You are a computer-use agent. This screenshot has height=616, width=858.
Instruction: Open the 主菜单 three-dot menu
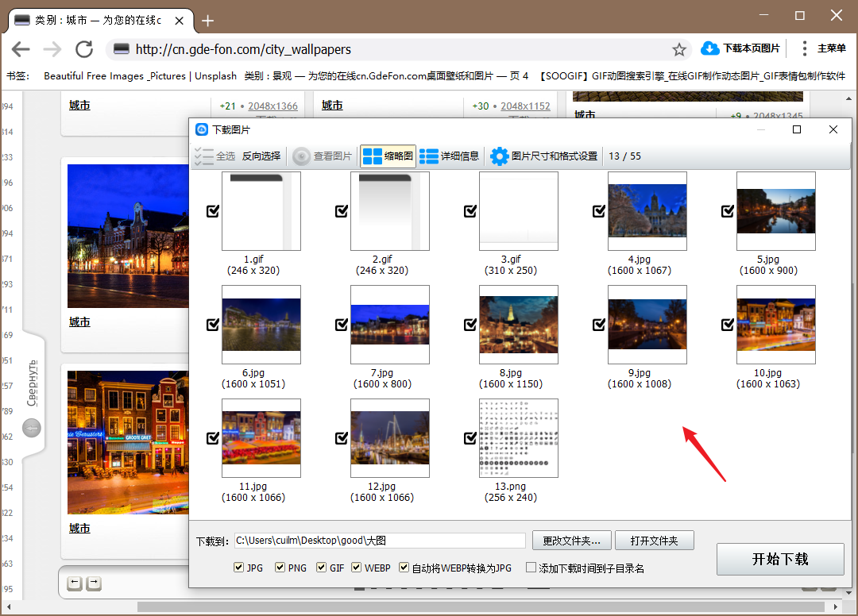(x=824, y=48)
